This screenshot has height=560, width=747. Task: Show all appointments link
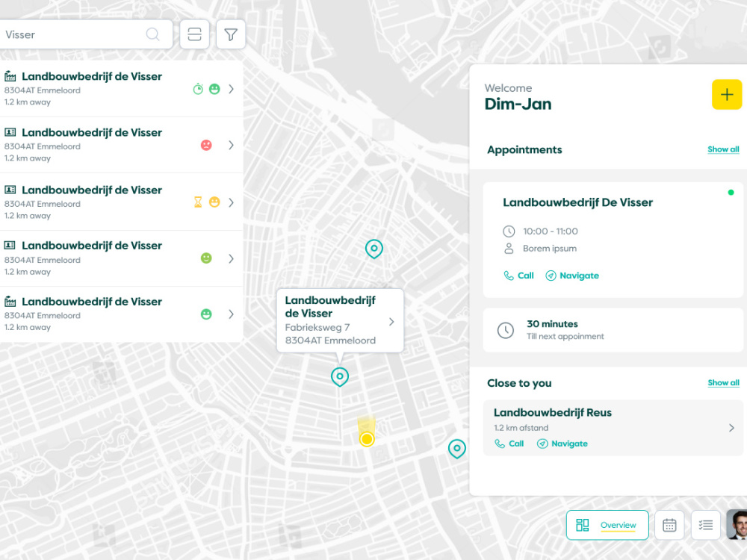[723, 149]
